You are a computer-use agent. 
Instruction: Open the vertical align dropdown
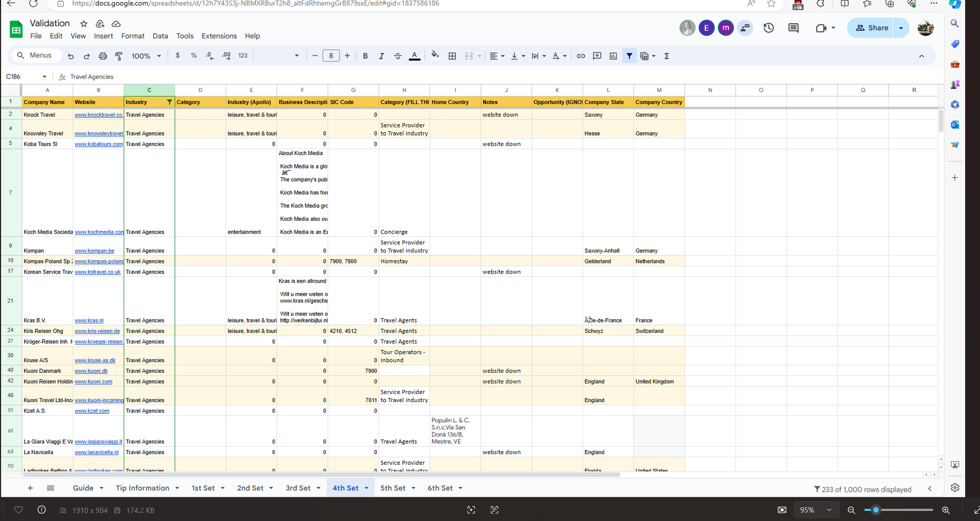pos(517,56)
